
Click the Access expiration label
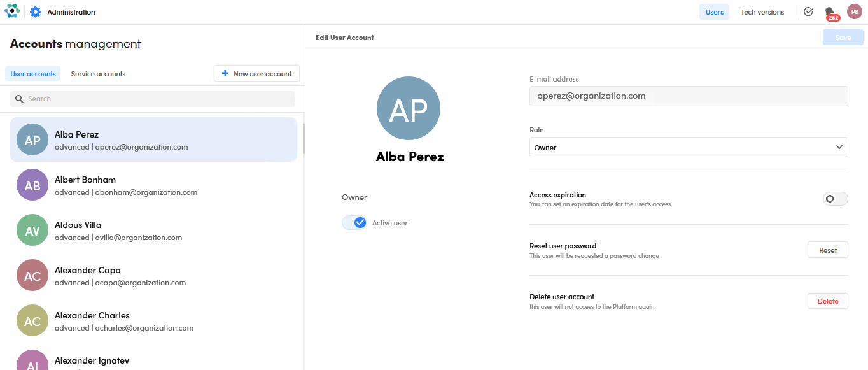coord(558,195)
